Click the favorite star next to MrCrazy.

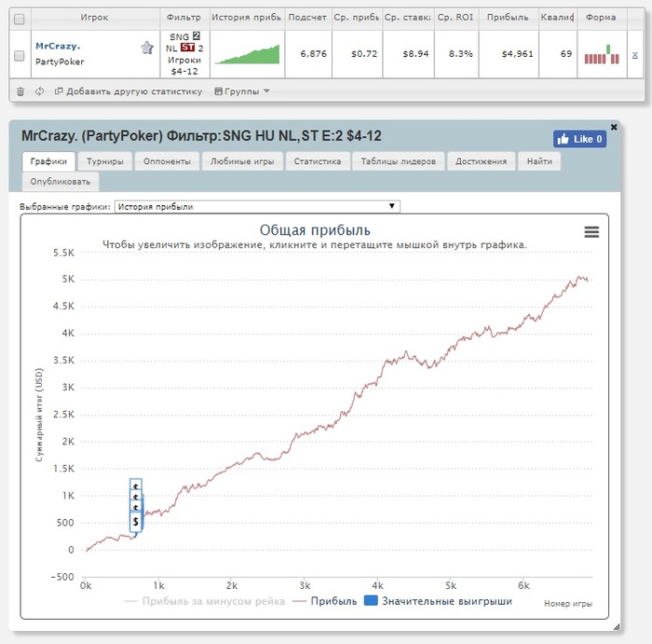[x=147, y=48]
